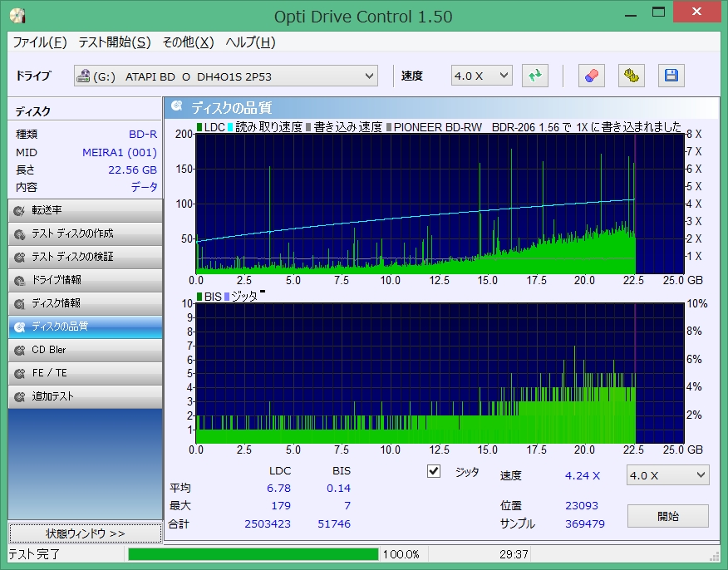Click the LDC total value 2503423

click(x=268, y=523)
